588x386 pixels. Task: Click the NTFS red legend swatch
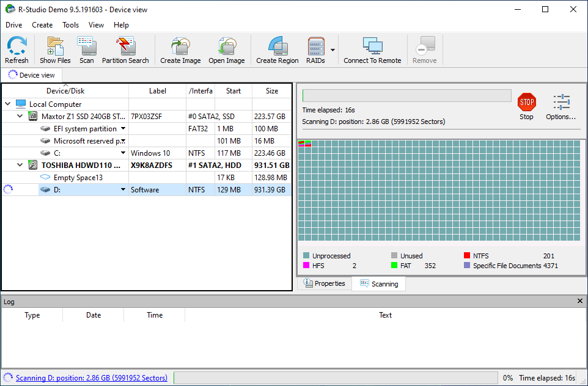point(468,256)
